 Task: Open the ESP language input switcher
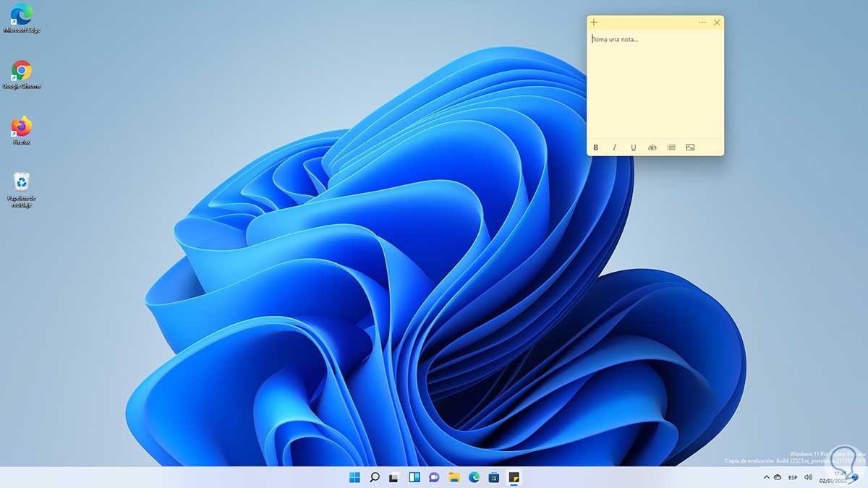793,477
